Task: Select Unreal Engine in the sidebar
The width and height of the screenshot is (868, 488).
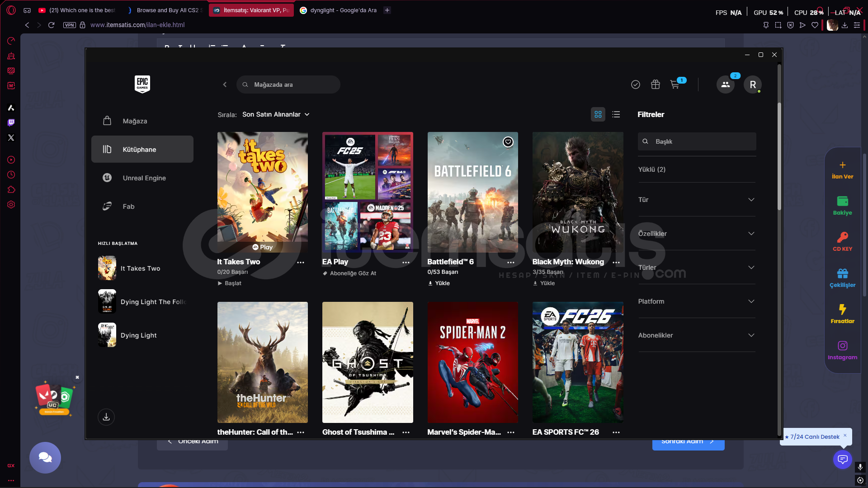Action: [x=144, y=178]
